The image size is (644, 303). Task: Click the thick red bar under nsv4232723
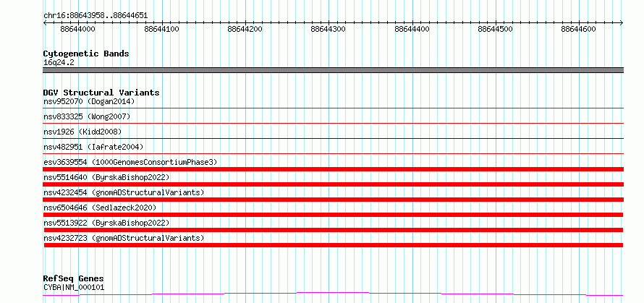pos(333,245)
